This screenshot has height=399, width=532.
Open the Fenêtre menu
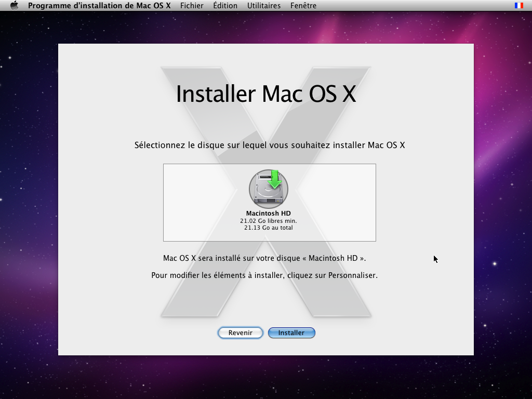(303, 5)
